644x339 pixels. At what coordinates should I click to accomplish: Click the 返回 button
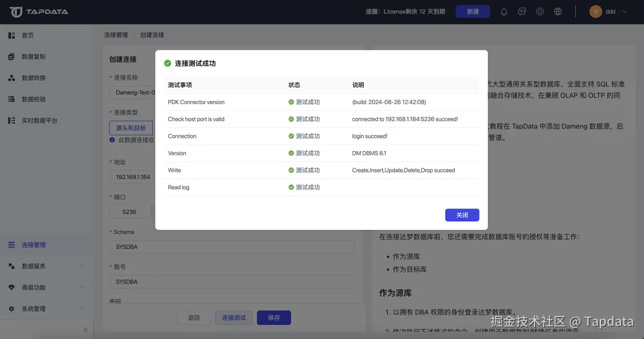pos(194,318)
